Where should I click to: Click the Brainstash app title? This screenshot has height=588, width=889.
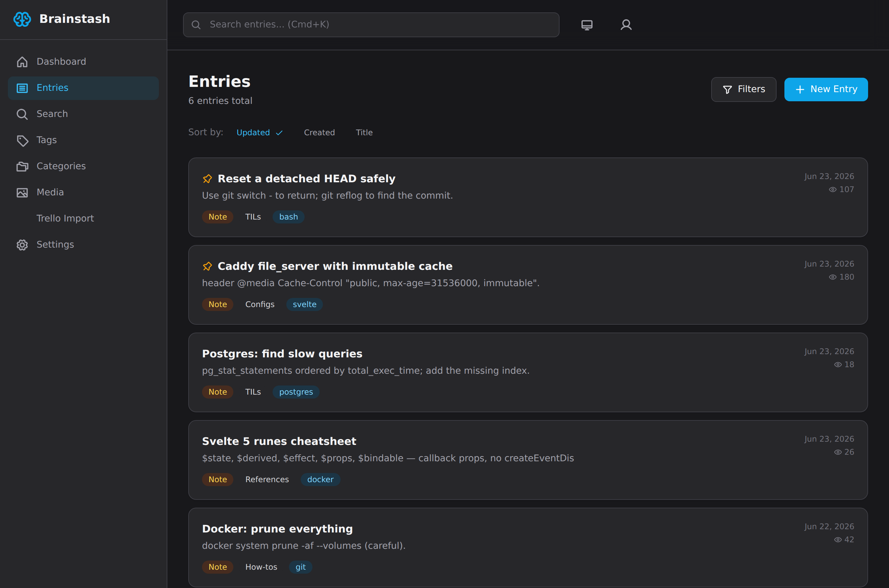(75, 19)
